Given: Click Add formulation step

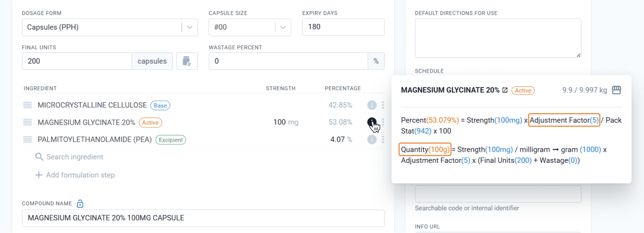Looking at the screenshot, I should tap(75, 175).
